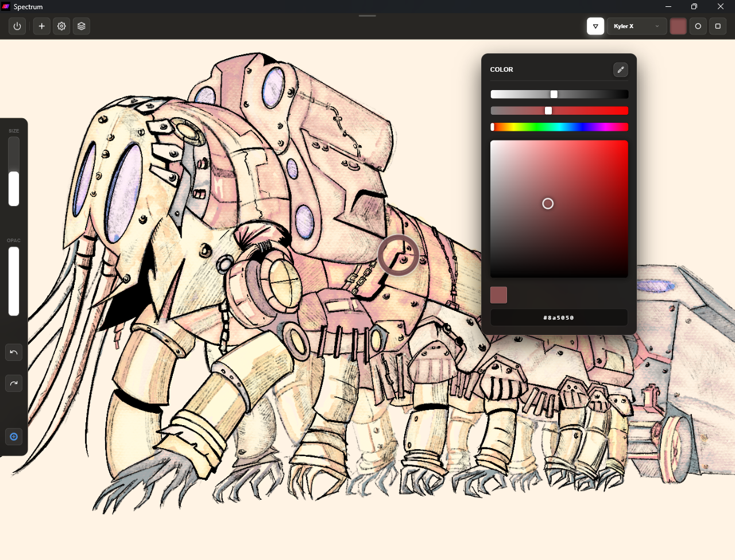Redo the last action with the redo arrow
This screenshot has width=735, height=560.
point(14,383)
